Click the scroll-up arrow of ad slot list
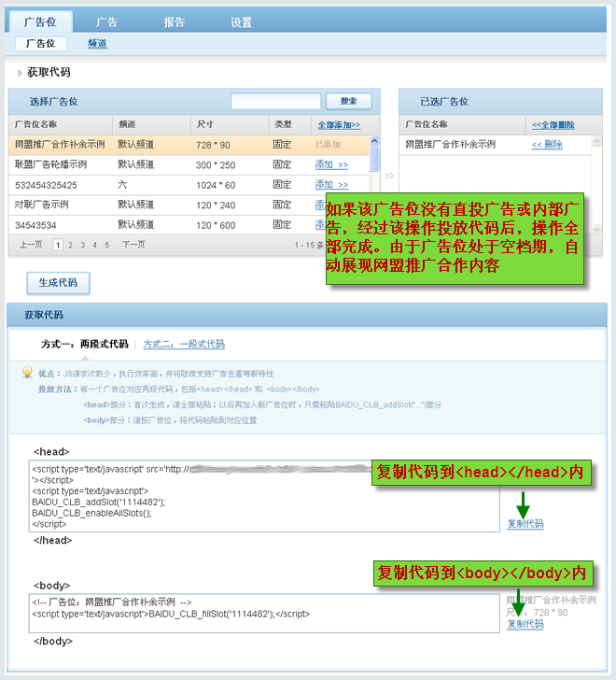The image size is (616, 680). (374, 141)
